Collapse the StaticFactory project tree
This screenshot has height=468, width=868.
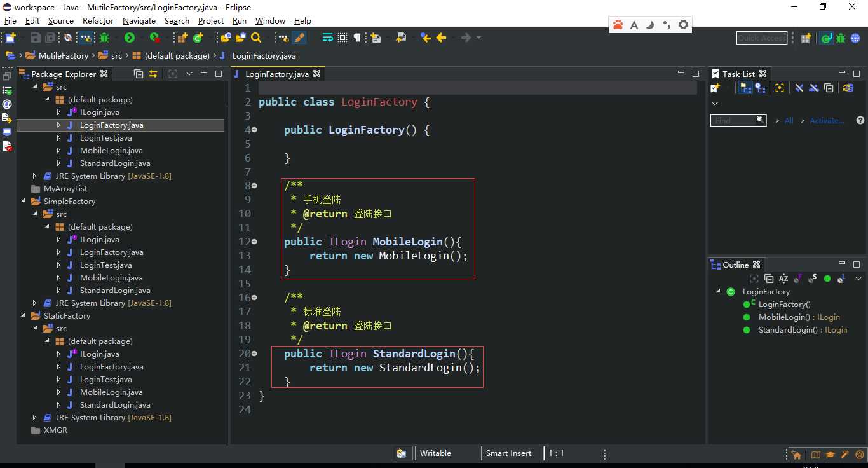[24, 316]
